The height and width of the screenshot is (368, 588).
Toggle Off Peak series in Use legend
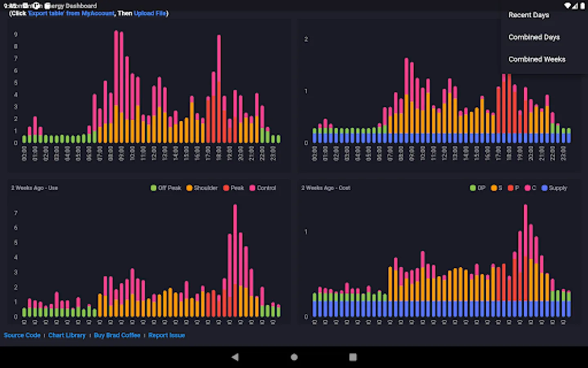click(166, 188)
